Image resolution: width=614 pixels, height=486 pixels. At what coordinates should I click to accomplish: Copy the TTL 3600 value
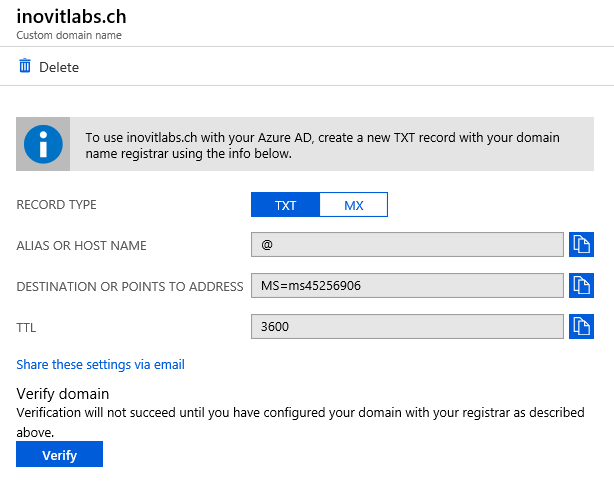[x=581, y=326]
